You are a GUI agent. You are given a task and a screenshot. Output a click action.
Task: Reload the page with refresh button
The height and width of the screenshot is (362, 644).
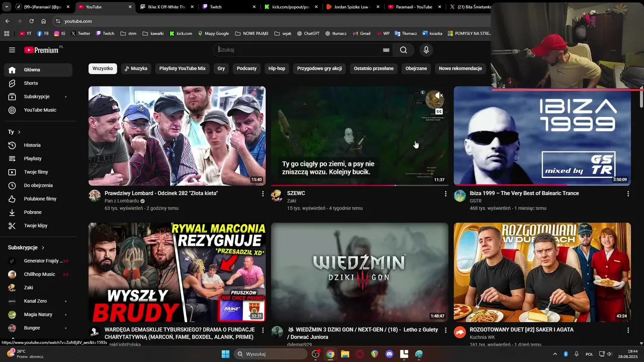click(31, 21)
